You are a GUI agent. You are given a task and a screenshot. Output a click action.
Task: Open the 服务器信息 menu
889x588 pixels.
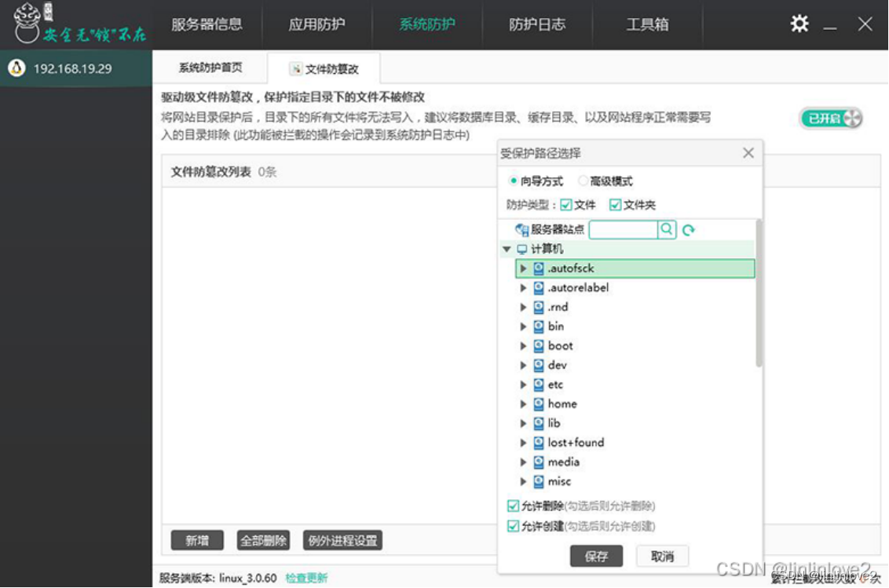point(207,24)
